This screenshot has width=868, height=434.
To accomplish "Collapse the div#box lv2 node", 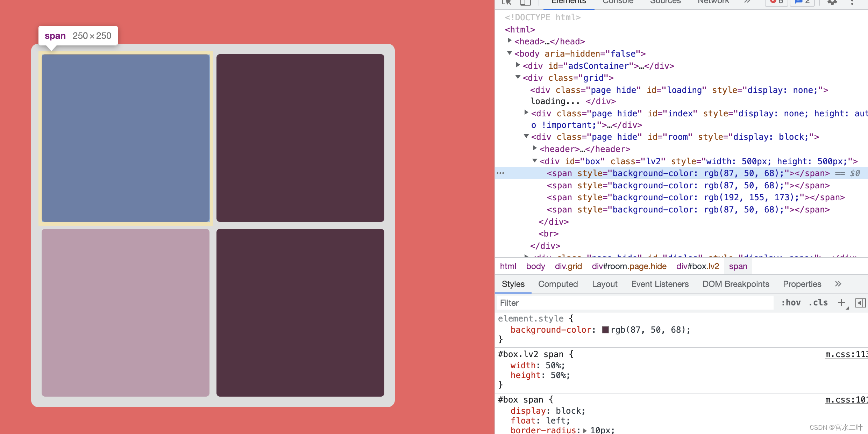I will coord(535,161).
